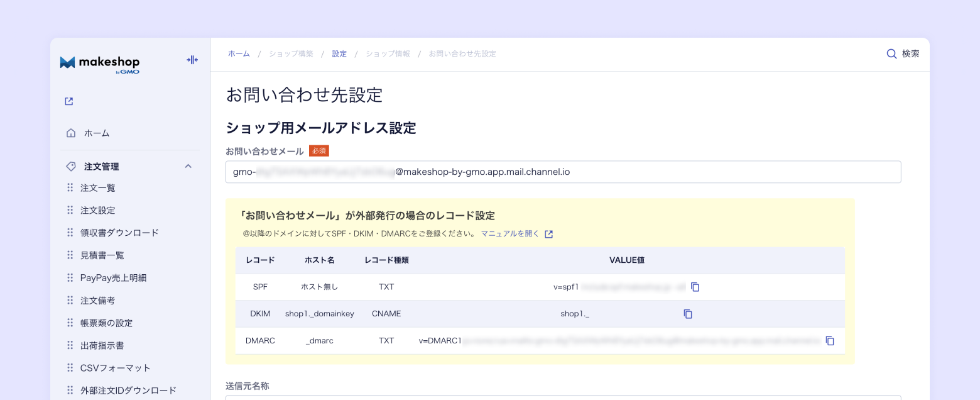Click drag handle beside 外部注文IDダウンロード
This screenshot has width=980, height=400.
tap(70, 390)
